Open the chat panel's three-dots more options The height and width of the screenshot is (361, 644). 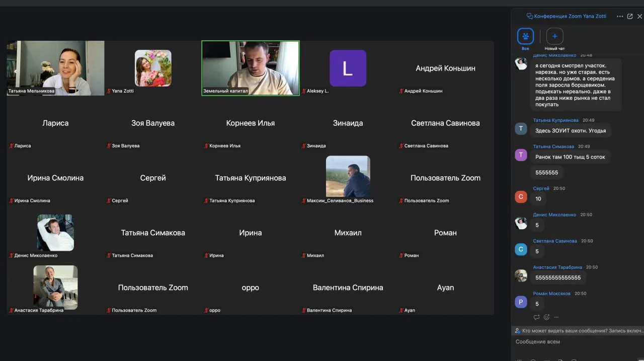point(620,16)
